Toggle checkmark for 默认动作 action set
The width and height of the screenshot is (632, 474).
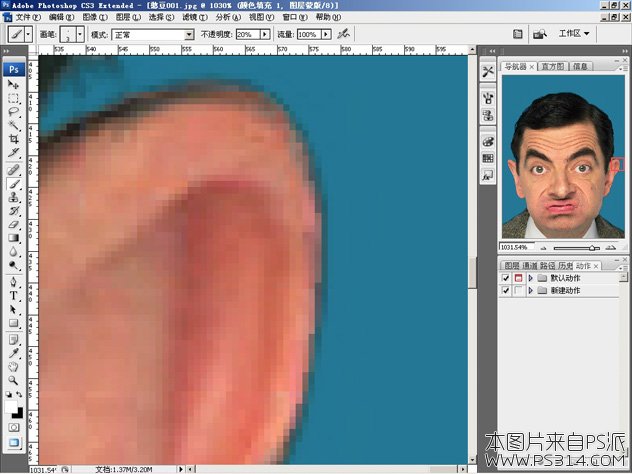[505, 277]
